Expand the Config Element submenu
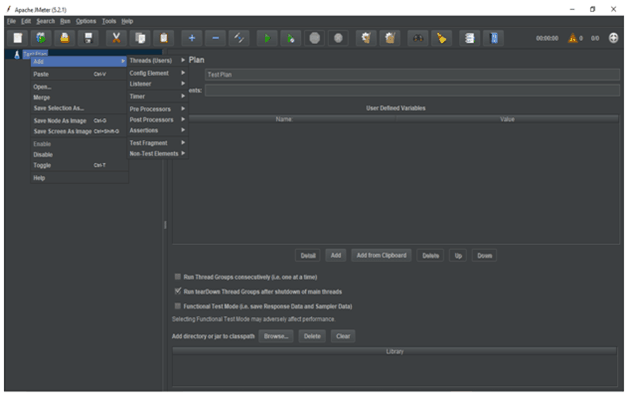This screenshot has height=396, width=628. point(157,73)
